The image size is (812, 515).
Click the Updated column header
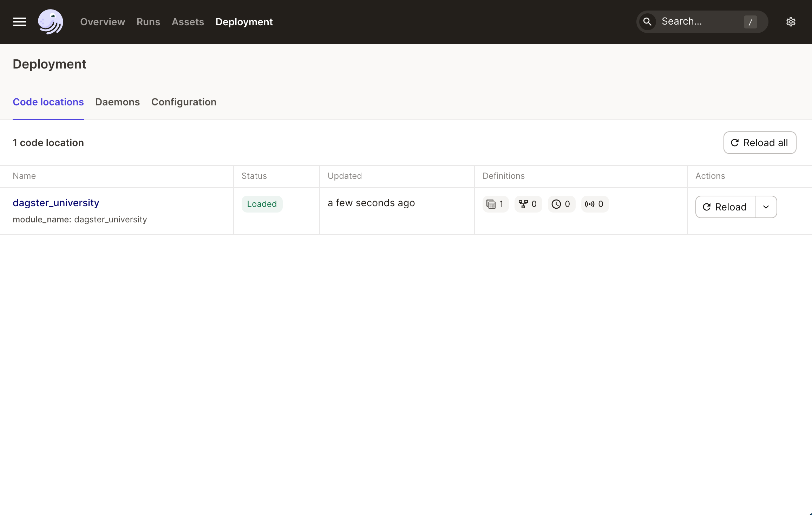click(345, 176)
